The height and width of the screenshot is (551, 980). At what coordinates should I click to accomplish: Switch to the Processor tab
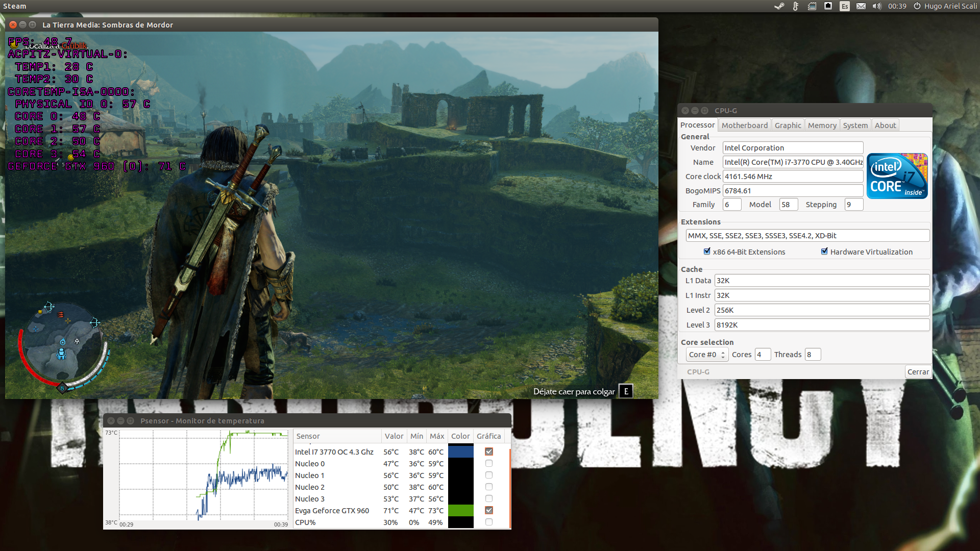(x=698, y=125)
